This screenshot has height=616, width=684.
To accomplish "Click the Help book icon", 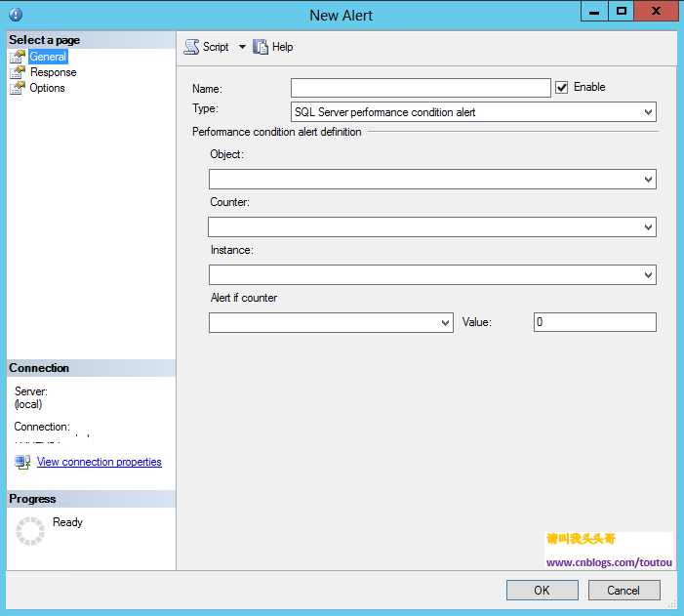I will point(261,47).
